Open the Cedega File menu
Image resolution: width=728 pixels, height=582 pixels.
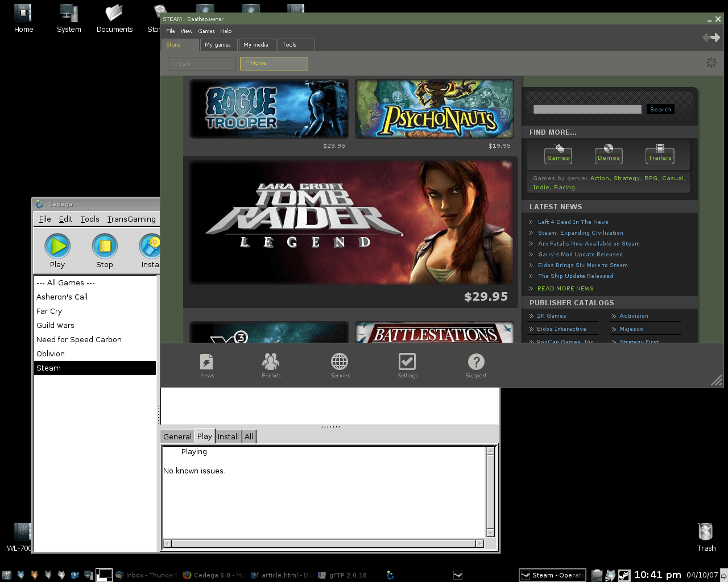pos(45,219)
